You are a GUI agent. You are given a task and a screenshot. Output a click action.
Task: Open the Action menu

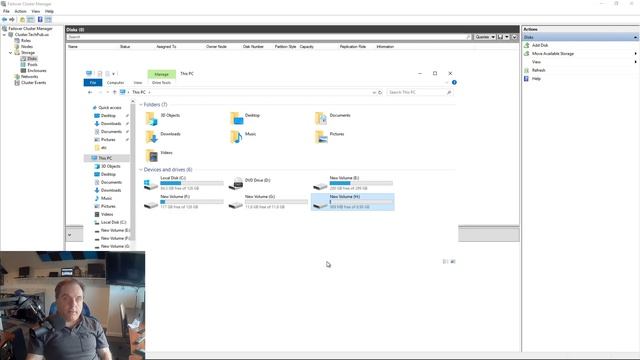pos(20,11)
